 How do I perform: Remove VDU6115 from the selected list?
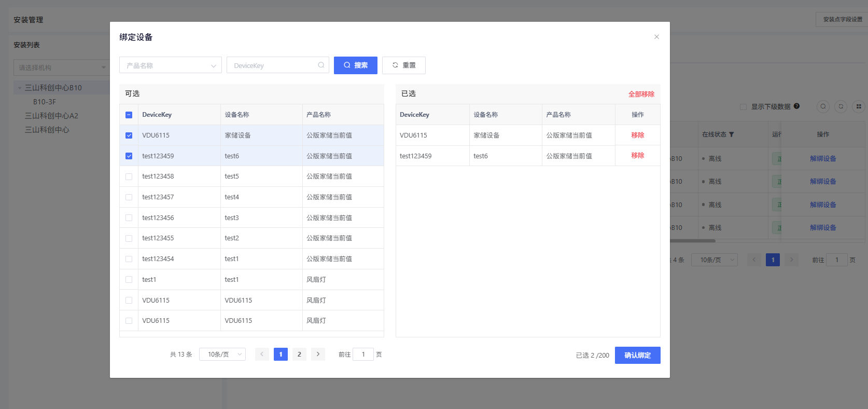[x=637, y=135]
